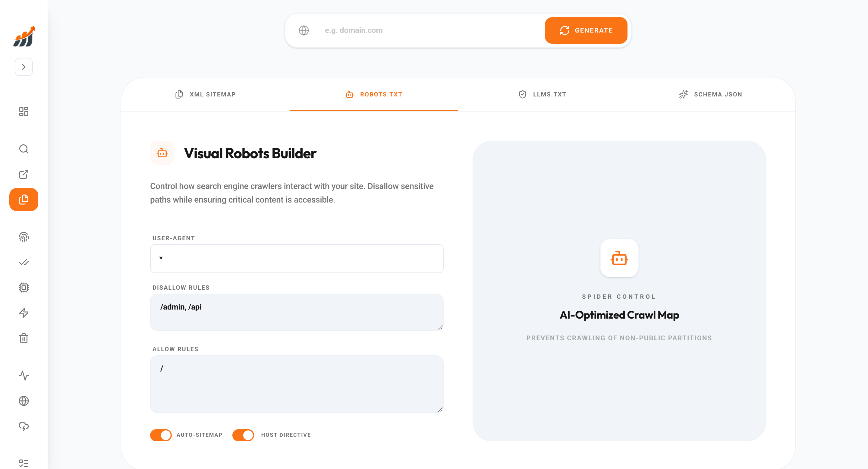Turn off the Host Directive toggle
This screenshot has width=868, height=469.
coord(243,435)
